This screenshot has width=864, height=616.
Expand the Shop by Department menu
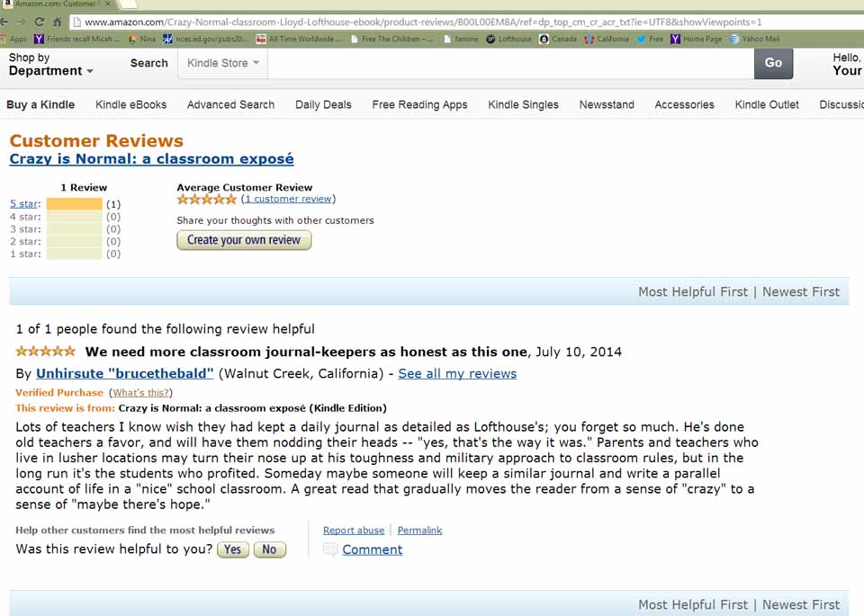[49, 65]
